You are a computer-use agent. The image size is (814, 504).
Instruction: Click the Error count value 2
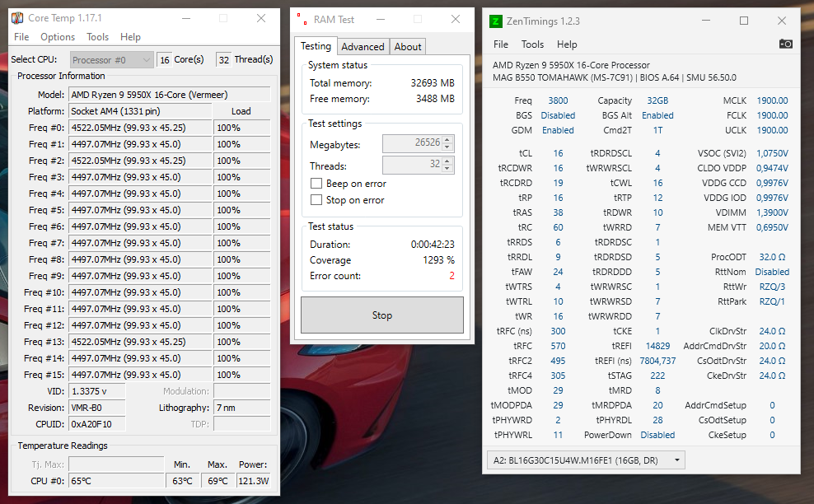[451, 276]
